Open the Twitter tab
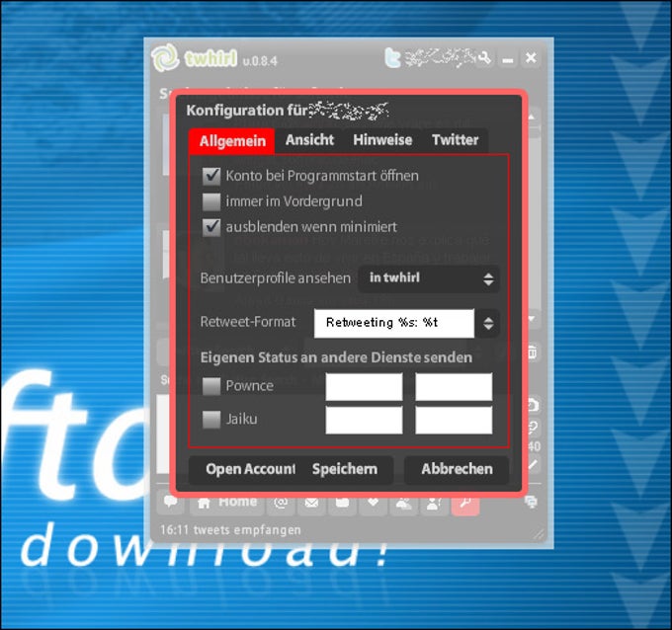 tap(456, 140)
